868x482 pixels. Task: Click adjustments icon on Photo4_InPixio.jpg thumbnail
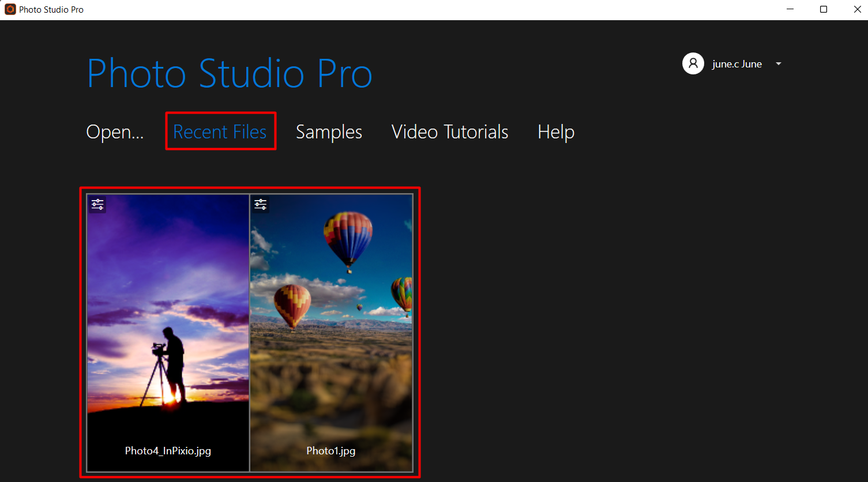click(97, 204)
